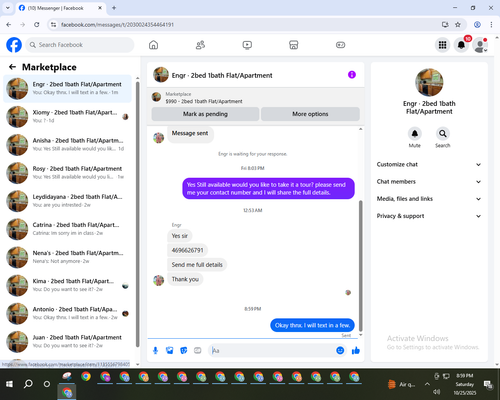Open Chrome three-dot menu
Image resolution: width=500 pixels, height=400 pixels.
coord(491,25)
